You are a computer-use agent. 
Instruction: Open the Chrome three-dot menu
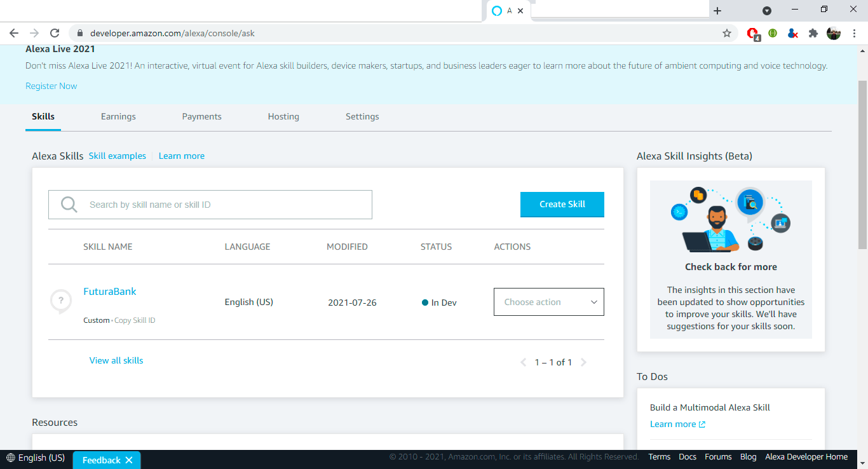[x=854, y=33]
